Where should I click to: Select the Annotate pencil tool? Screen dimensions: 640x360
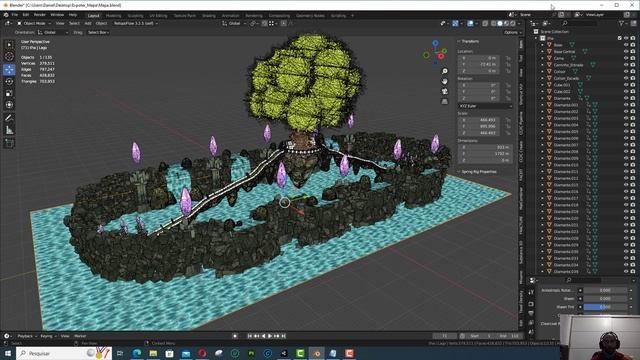[9, 118]
